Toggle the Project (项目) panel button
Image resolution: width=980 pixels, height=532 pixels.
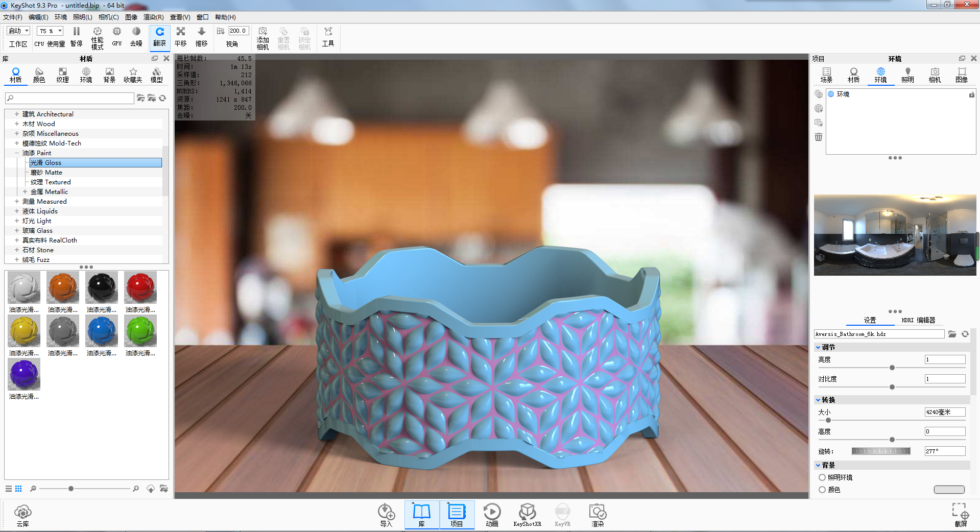[x=457, y=515]
